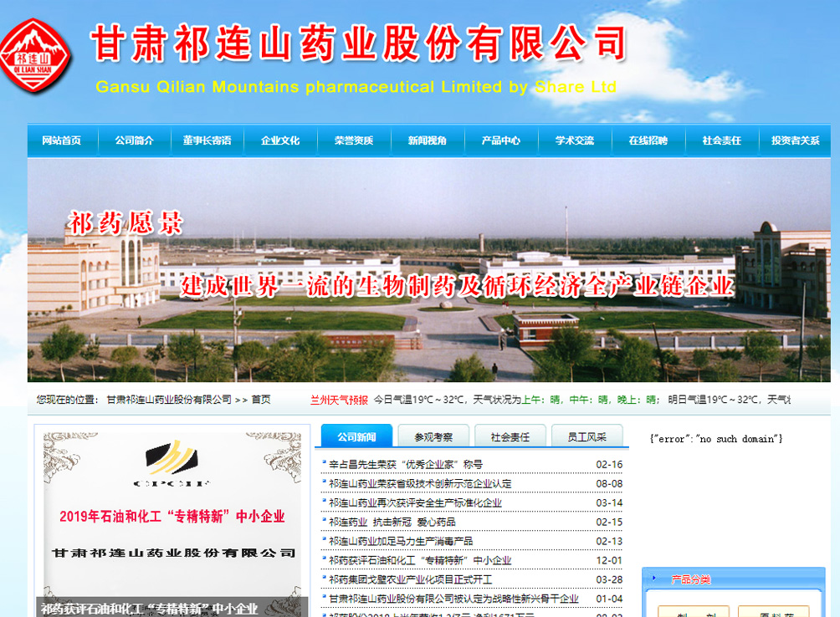Open news 辛占昌先生荣获“优秀企业家”称号
The height and width of the screenshot is (617, 840).
click(x=405, y=465)
